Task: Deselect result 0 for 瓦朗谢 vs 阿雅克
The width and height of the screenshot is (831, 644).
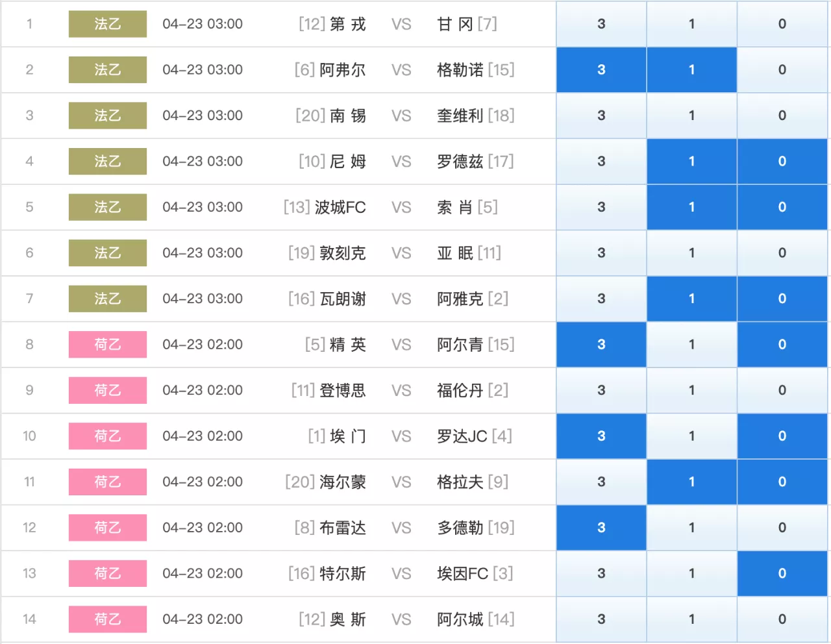Action: tap(782, 299)
